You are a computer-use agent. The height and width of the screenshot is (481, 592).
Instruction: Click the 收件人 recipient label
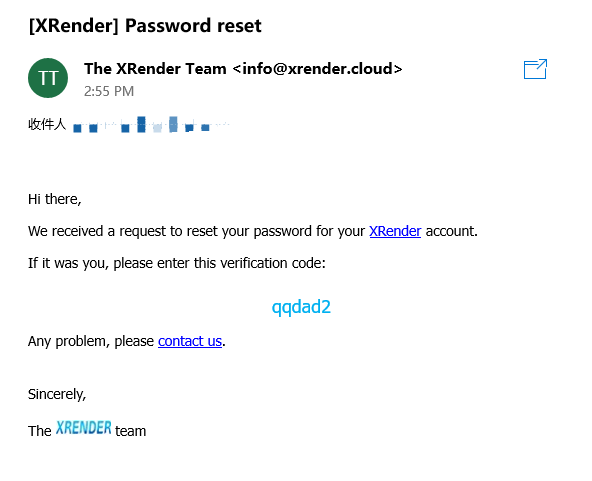(47, 124)
